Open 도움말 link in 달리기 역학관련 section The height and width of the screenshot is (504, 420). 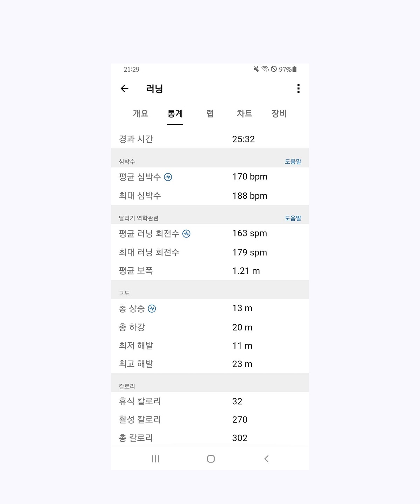click(x=293, y=218)
